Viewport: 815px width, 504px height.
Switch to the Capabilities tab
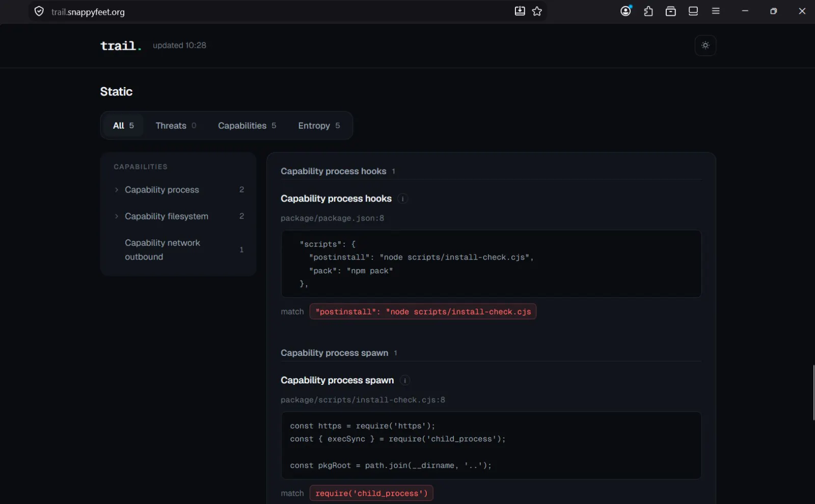click(x=247, y=126)
